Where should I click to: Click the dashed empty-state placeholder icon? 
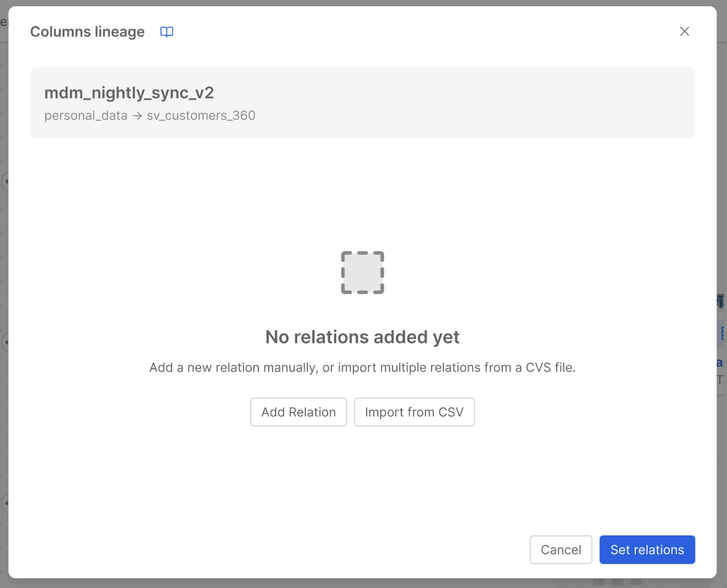tap(362, 272)
